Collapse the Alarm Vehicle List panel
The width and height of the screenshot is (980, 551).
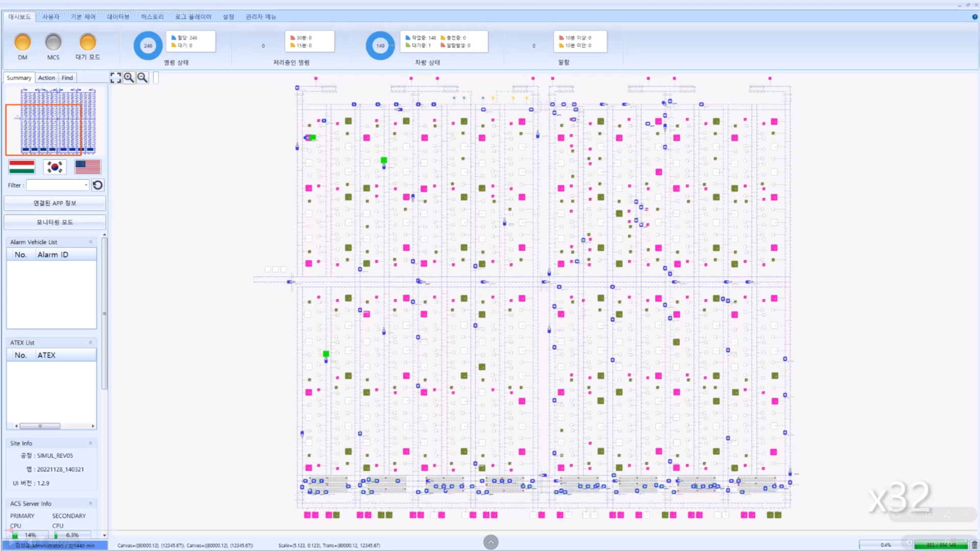[x=91, y=242]
